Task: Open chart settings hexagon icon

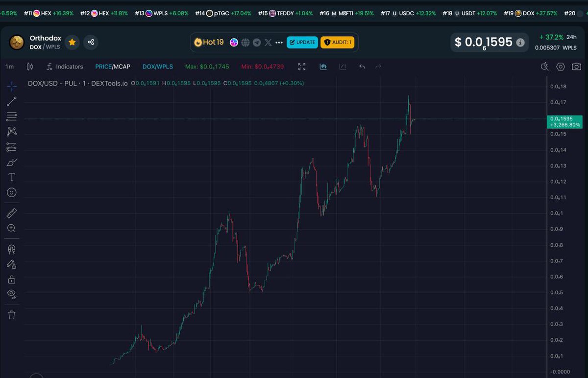Action: coord(561,67)
